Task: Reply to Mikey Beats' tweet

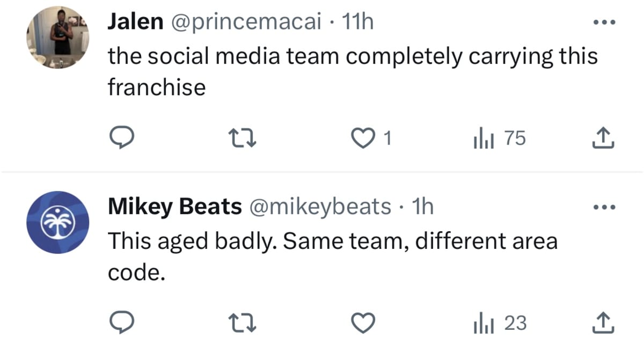Action: tap(121, 323)
